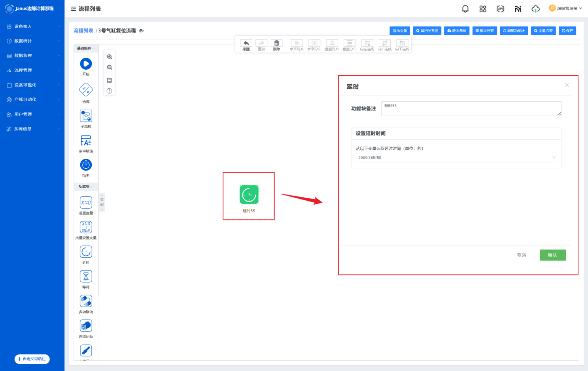This screenshot has width=588, height=371.
Task: Select the 子流程 subprocess component
Action: (86, 116)
